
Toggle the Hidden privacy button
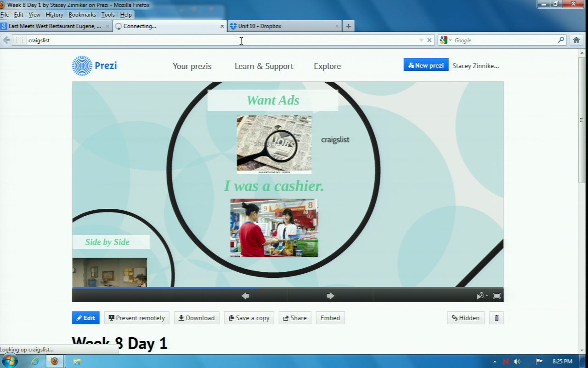pyautogui.click(x=465, y=318)
